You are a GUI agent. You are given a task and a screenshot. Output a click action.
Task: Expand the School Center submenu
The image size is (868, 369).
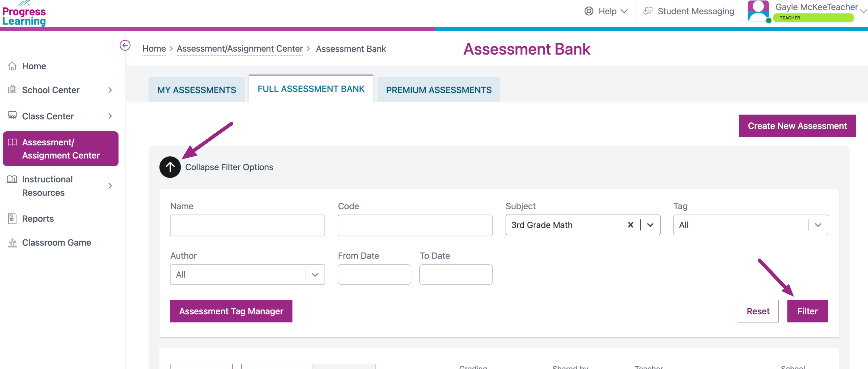point(110,90)
